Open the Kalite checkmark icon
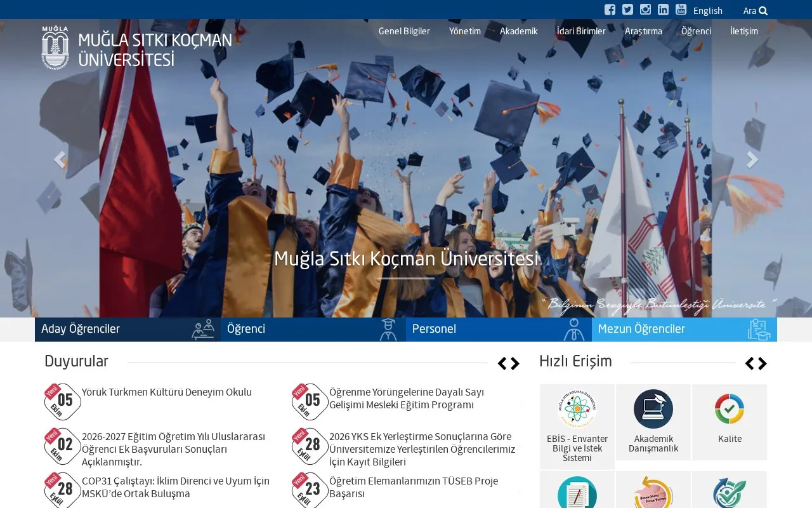The image size is (812, 508). [730, 409]
